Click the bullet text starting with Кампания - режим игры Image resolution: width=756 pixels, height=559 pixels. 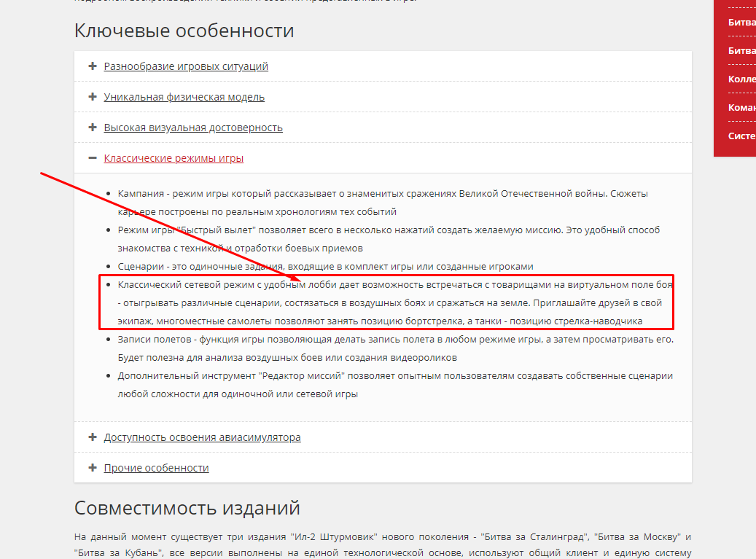coord(383,203)
